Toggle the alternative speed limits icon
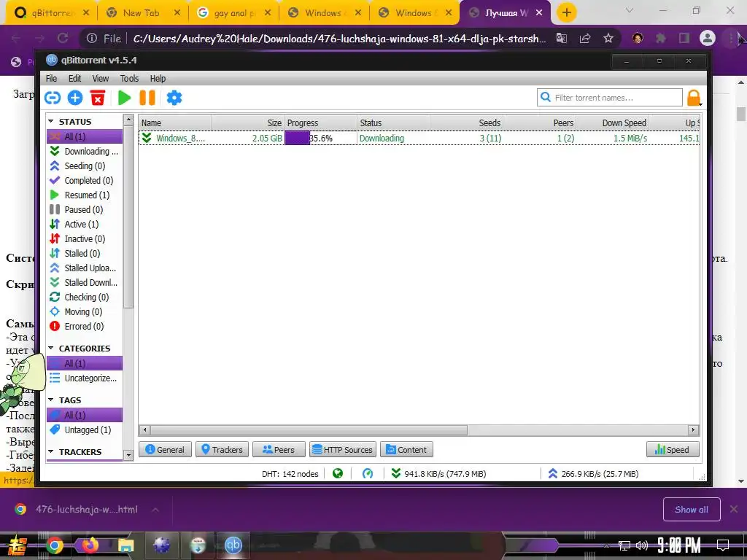 (368, 473)
